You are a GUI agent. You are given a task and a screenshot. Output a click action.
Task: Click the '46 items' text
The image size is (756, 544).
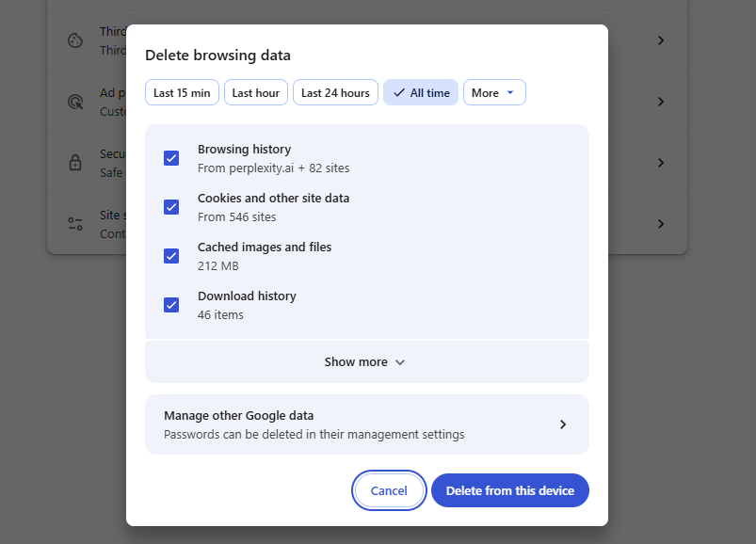(220, 315)
